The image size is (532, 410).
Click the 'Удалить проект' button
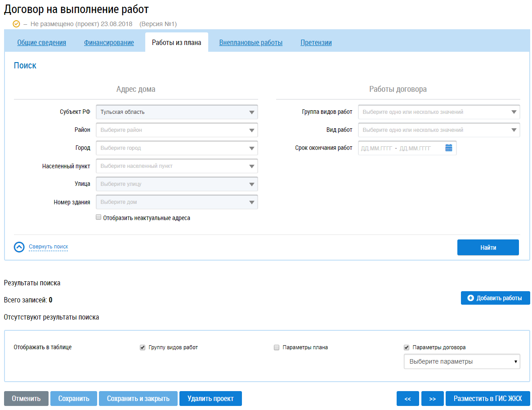(x=210, y=399)
